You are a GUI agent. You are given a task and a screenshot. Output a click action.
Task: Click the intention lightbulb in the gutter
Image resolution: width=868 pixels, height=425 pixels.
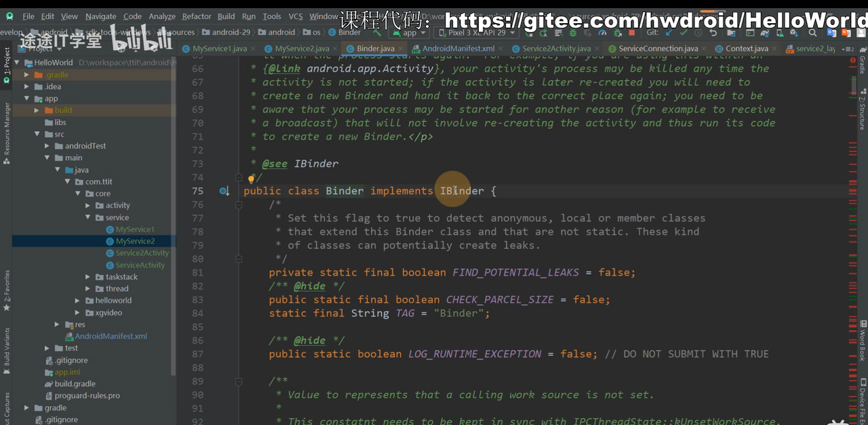(x=251, y=179)
